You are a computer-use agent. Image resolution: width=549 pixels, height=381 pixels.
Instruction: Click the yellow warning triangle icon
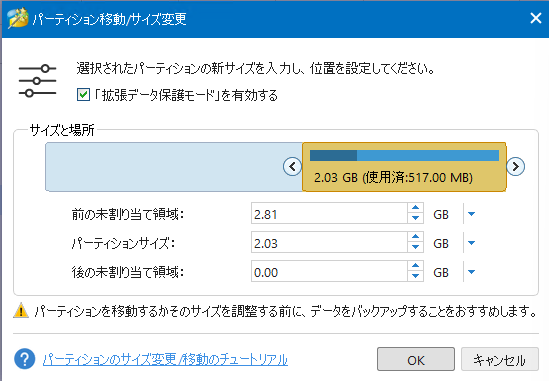[x=21, y=310]
